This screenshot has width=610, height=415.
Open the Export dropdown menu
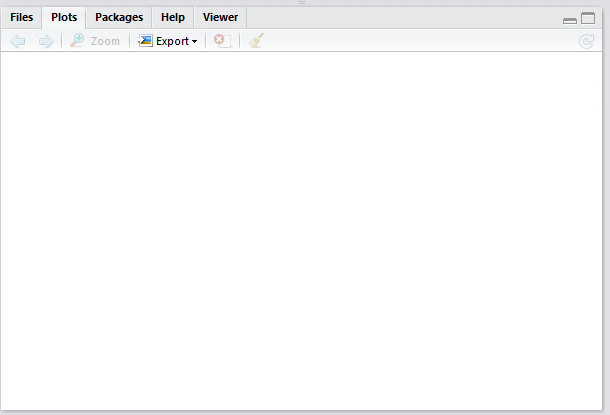pos(167,41)
